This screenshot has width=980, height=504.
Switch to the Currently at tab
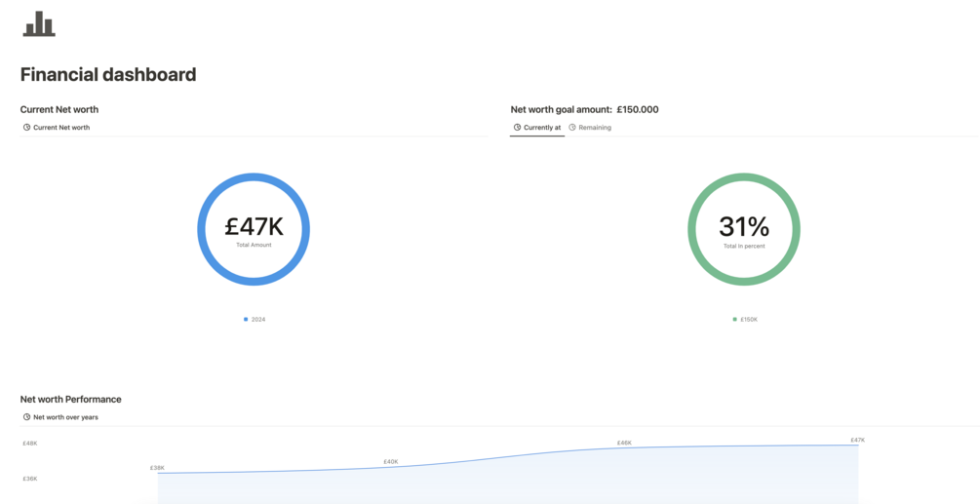pos(537,128)
